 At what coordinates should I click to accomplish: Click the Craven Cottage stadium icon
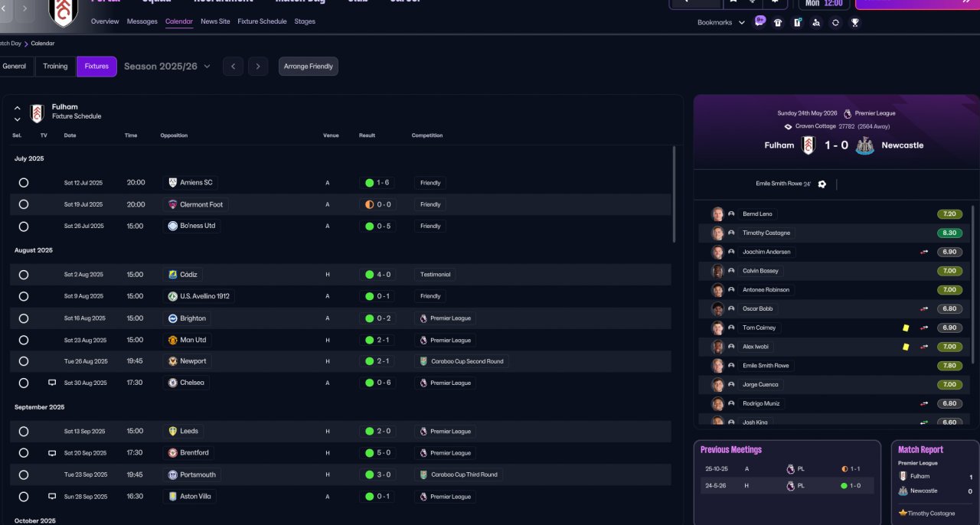pos(788,126)
